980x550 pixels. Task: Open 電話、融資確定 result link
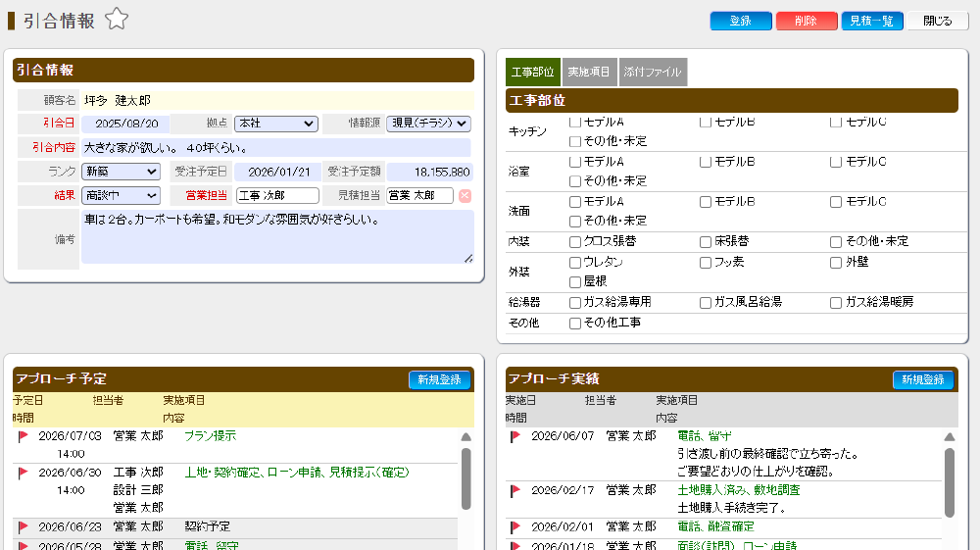(x=715, y=526)
